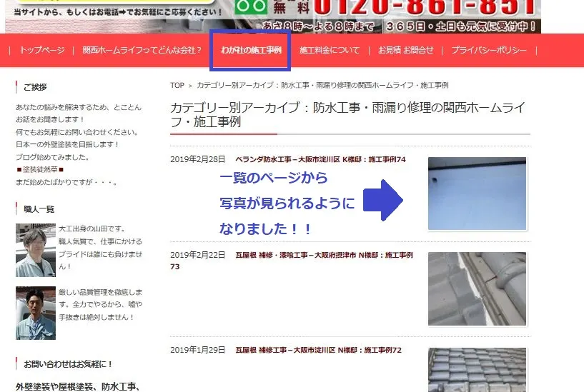Click the TOP breadcrumb link
This screenshot has width=584, height=392.
tap(177, 85)
